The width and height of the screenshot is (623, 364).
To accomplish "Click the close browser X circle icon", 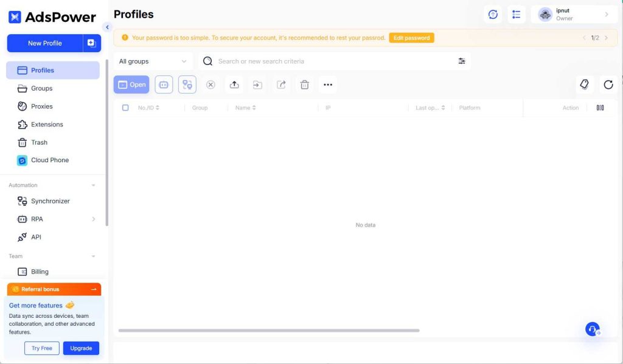I will click(x=211, y=85).
